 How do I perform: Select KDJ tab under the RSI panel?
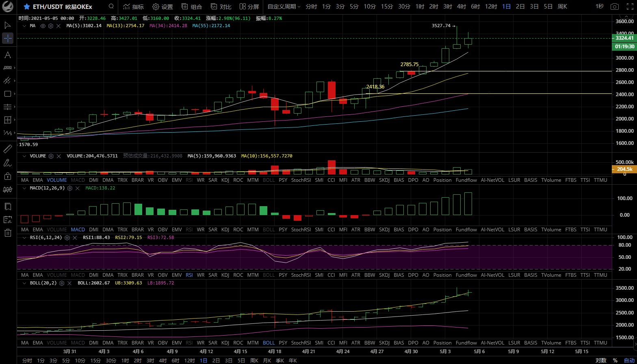[225, 275]
